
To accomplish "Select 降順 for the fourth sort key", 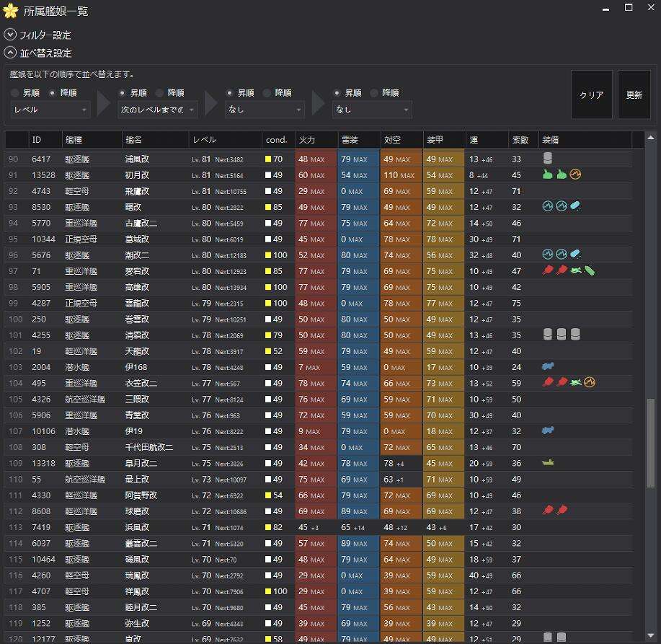I will [x=386, y=93].
